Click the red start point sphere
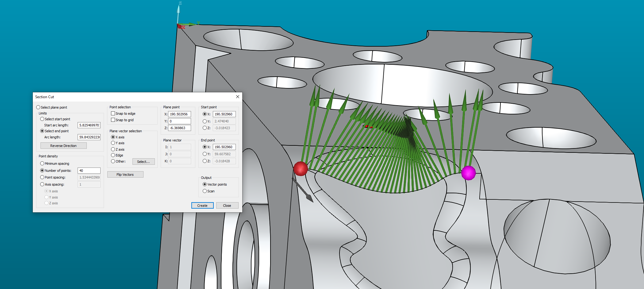Image resolution: width=644 pixels, height=289 pixels. point(301,169)
